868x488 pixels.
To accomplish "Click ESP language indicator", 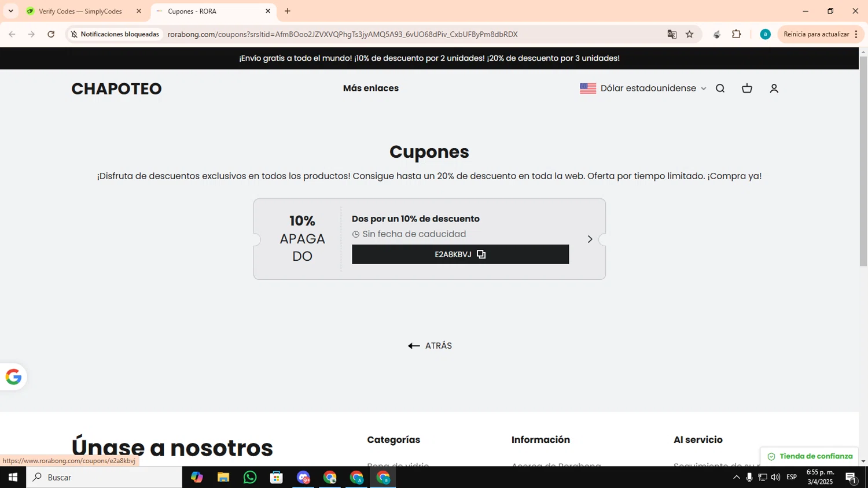I will [x=792, y=477].
